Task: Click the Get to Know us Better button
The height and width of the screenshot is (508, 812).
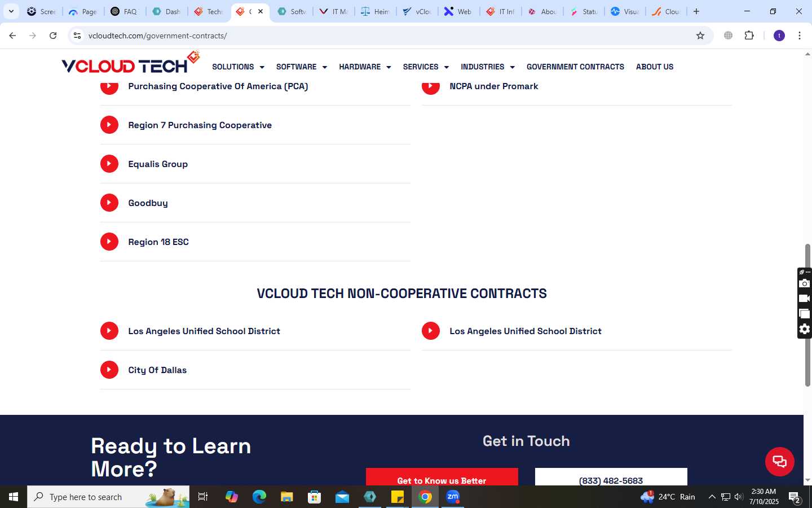Action: pos(442,478)
